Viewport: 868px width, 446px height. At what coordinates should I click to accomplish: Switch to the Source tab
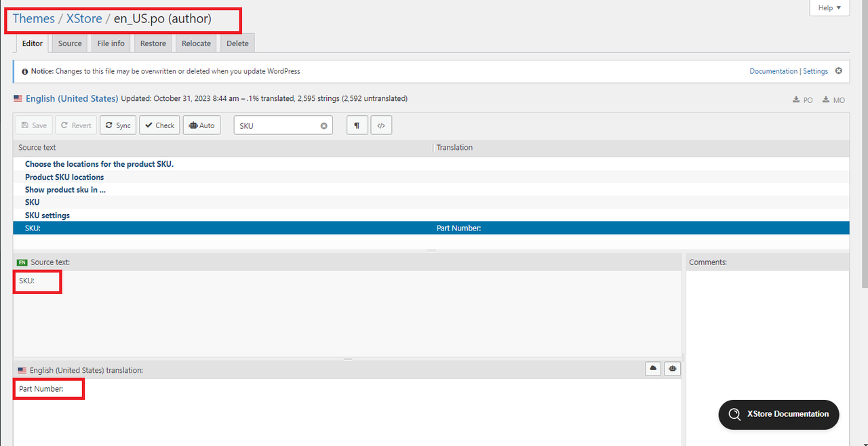70,43
